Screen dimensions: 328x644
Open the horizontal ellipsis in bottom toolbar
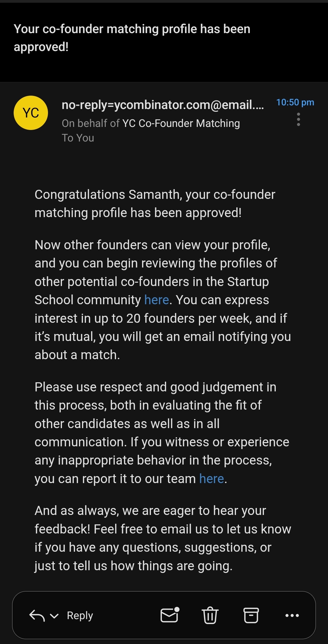coord(292,615)
